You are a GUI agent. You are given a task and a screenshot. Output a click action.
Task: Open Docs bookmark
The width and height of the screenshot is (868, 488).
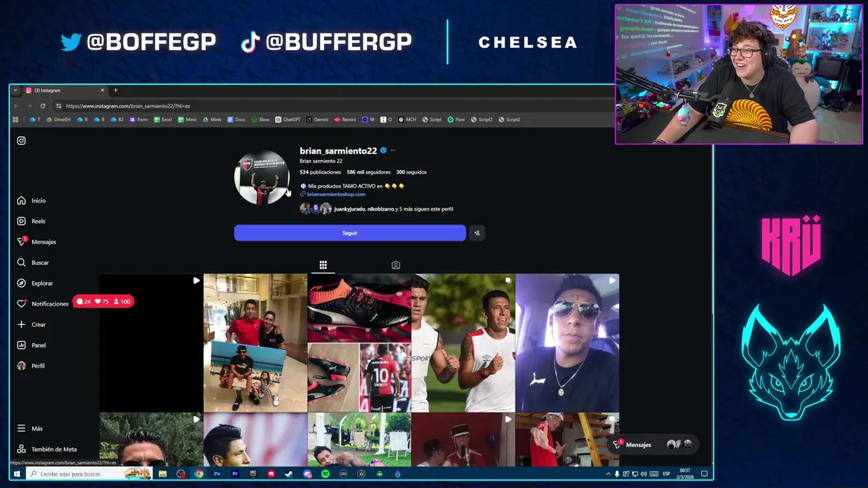(x=236, y=119)
